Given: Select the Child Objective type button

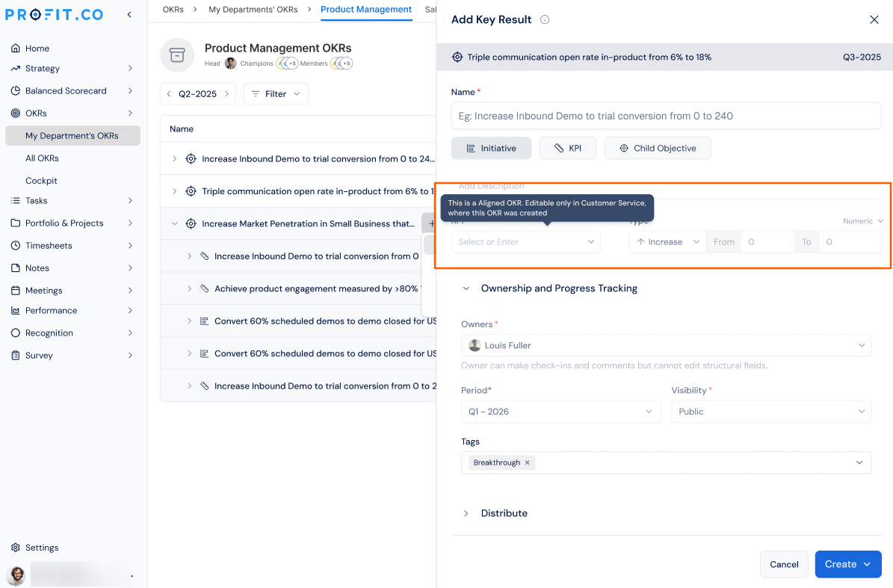Looking at the screenshot, I should tap(658, 148).
